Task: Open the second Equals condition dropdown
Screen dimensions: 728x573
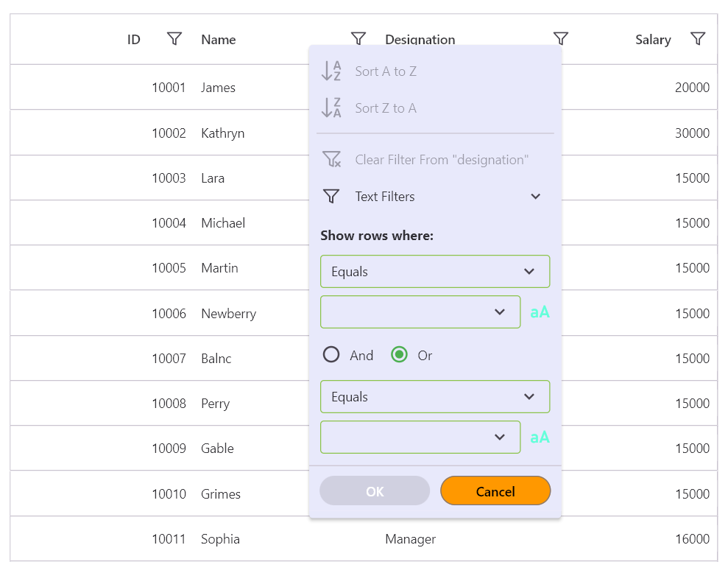Action: point(435,396)
